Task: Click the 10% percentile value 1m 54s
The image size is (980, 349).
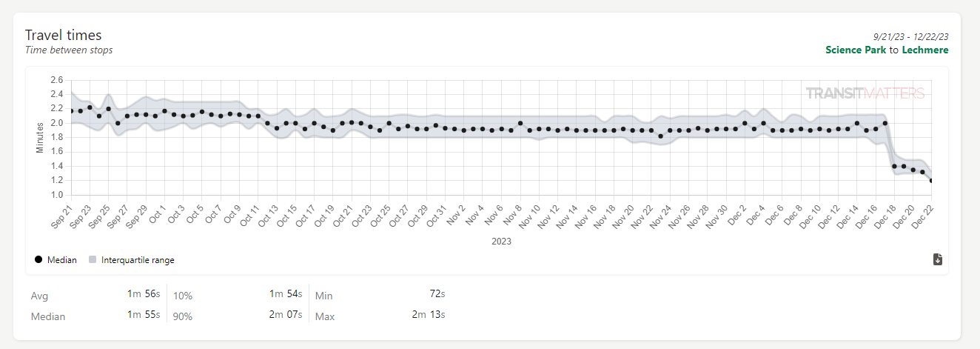Action: (286, 294)
